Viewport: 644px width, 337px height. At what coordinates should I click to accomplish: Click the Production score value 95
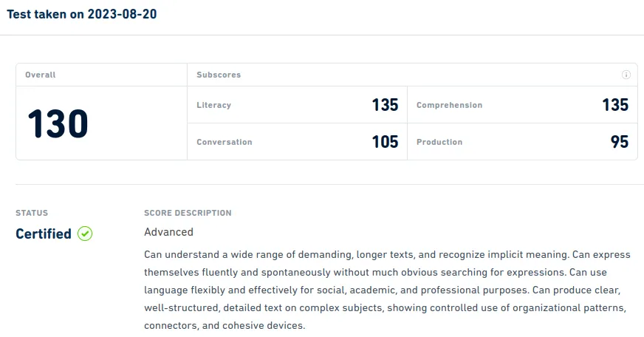click(x=619, y=142)
